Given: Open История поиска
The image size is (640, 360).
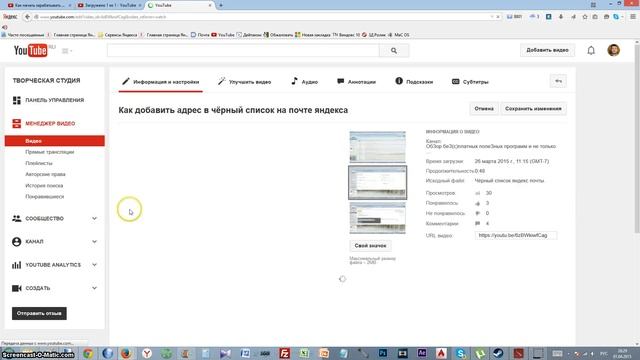Looking at the screenshot, I should 44,186.
